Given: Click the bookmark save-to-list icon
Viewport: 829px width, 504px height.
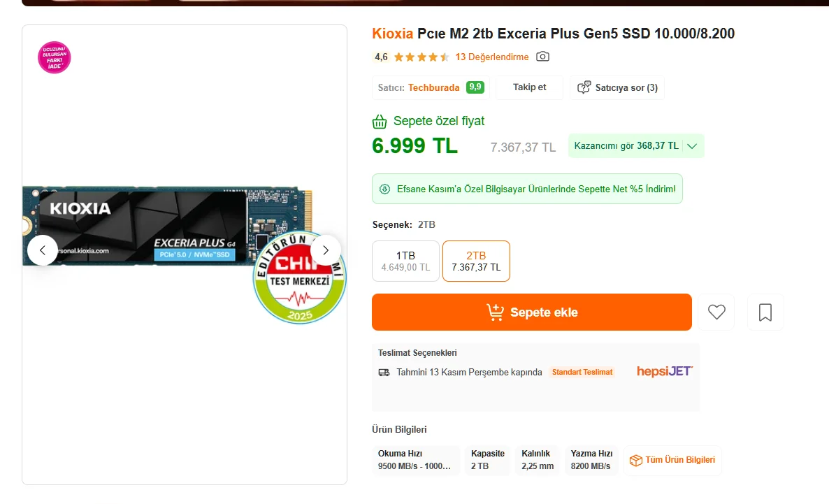Looking at the screenshot, I should click(765, 312).
